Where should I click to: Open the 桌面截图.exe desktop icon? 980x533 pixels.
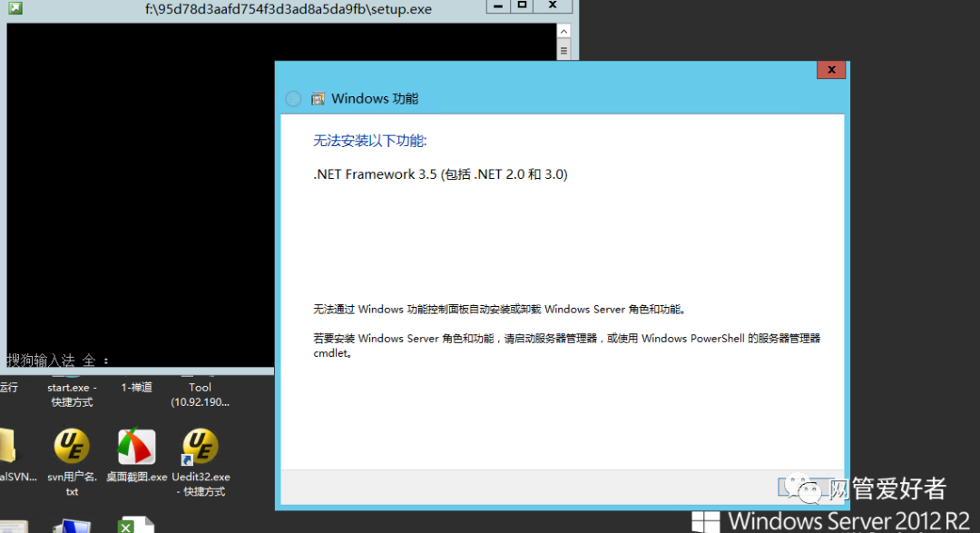coord(136,446)
